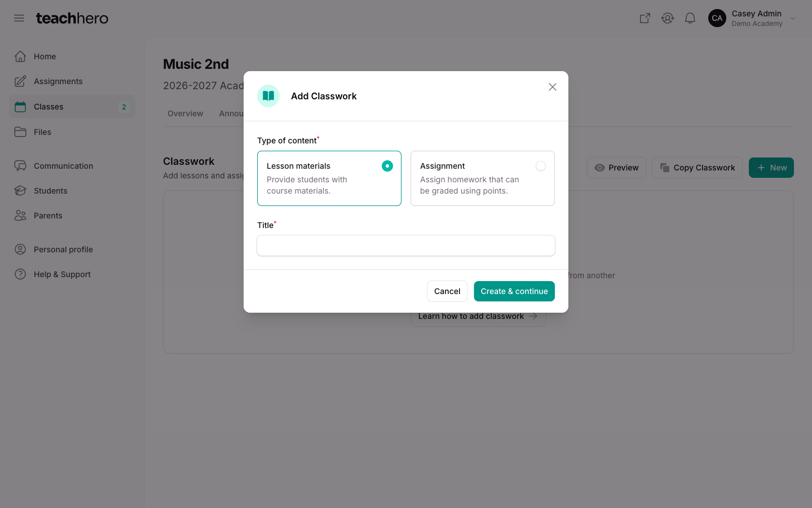Click the Cancel button
The width and height of the screenshot is (812, 508).
447,291
